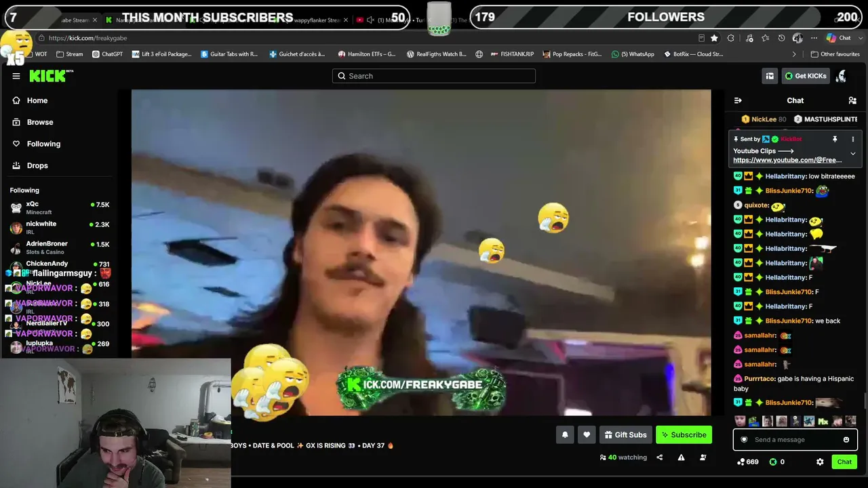Open the YouTube Clips link in pinned message
Viewport: 868px width, 488px height.
coord(787,160)
